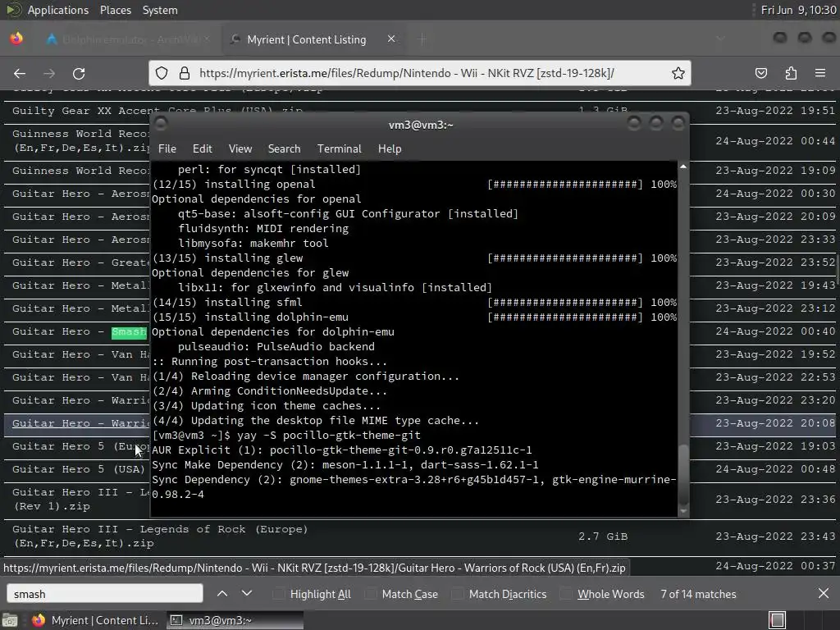
Task: Open site security padlock info
Action: tap(185, 73)
